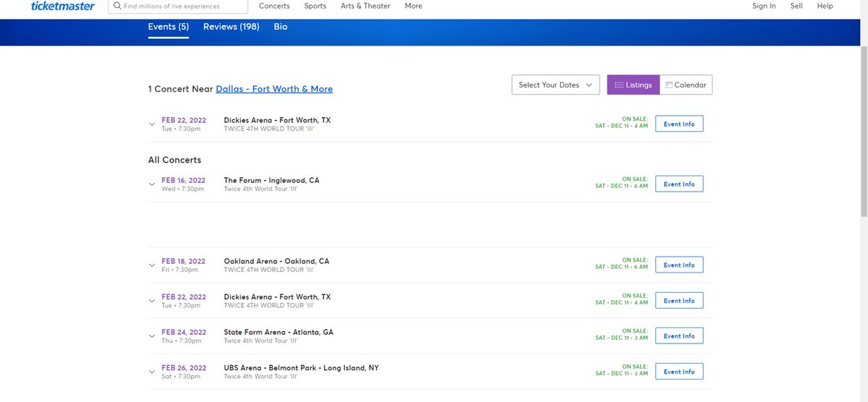Expand the UBS Arena Feb 26 event
This screenshot has width=868, height=402.
pyautogui.click(x=152, y=372)
